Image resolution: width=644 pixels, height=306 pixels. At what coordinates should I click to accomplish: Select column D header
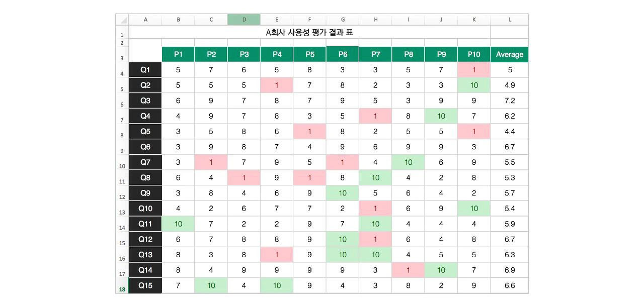(244, 20)
